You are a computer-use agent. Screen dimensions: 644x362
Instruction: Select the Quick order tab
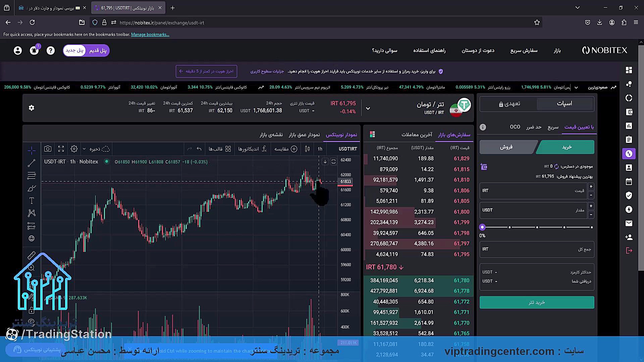[553, 127]
